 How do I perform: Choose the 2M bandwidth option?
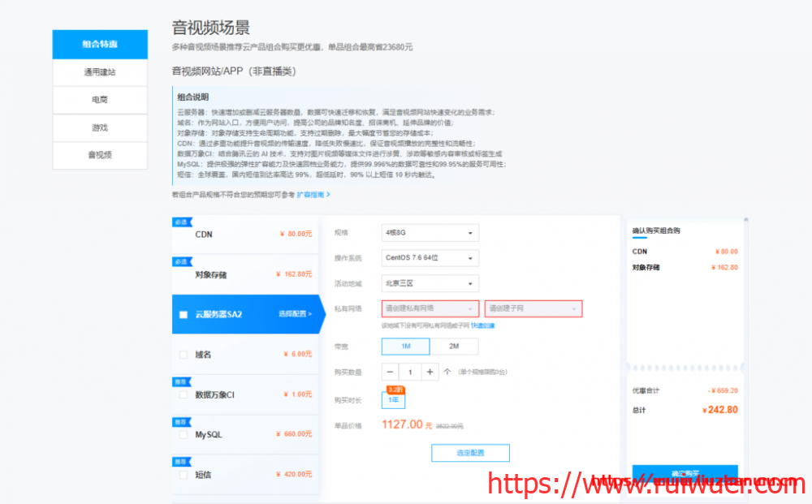pyautogui.click(x=454, y=346)
